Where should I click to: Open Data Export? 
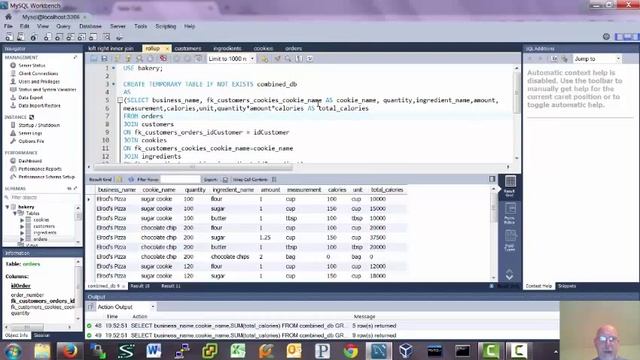click(x=31, y=98)
